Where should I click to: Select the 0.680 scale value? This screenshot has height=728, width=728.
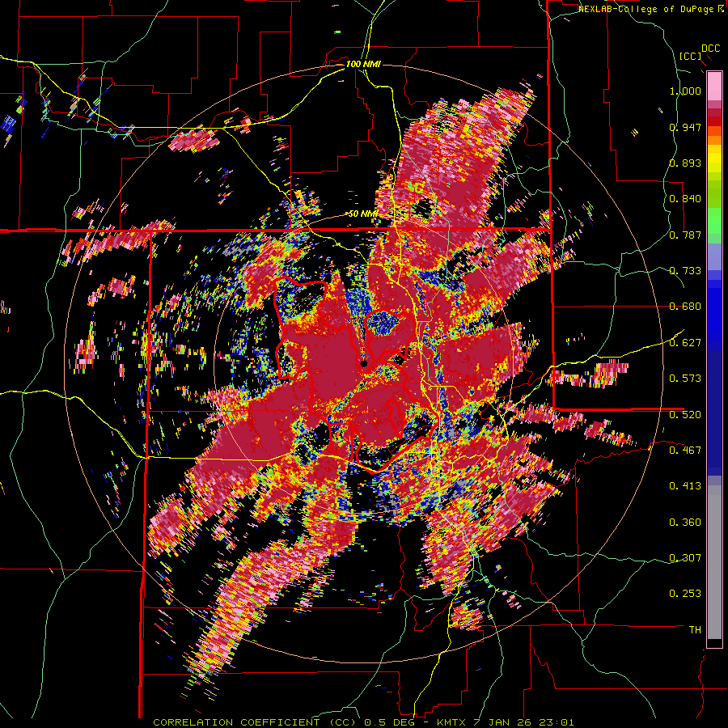point(685,307)
